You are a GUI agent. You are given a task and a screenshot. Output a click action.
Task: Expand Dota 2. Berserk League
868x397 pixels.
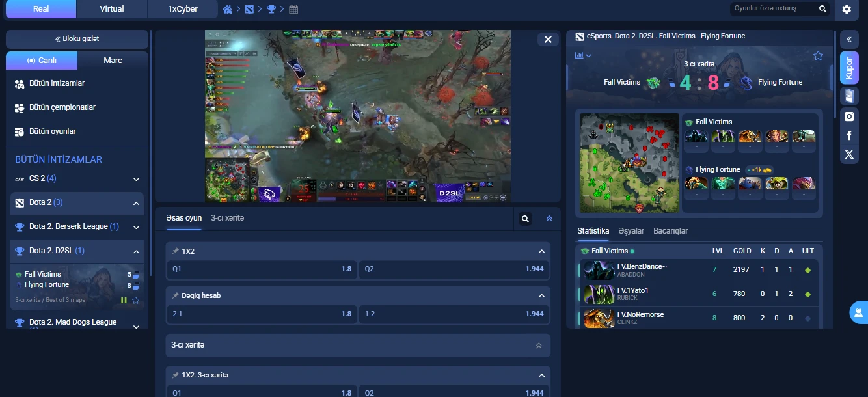pos(137,227)
